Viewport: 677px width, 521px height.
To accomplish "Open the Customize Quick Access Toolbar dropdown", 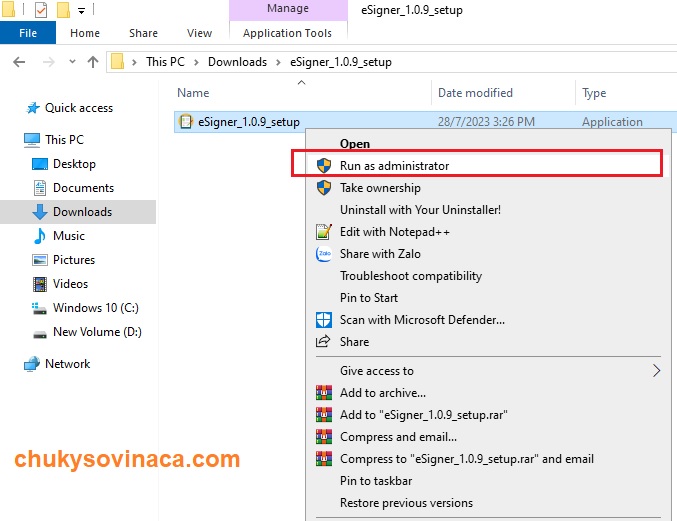I will click(82, 11).
